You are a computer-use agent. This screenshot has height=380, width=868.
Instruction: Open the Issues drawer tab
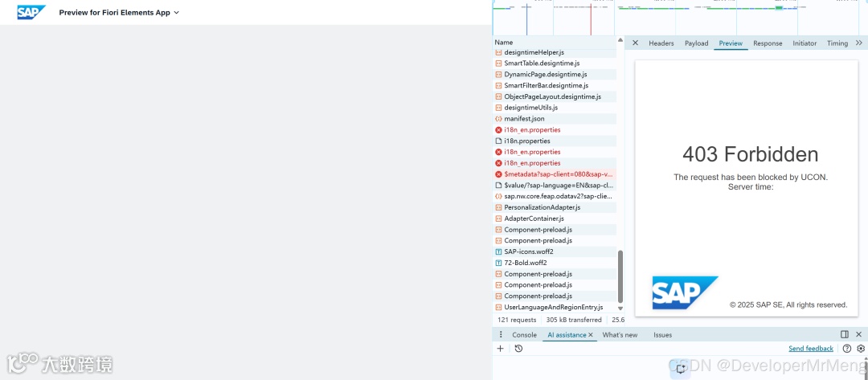[662, 335]
